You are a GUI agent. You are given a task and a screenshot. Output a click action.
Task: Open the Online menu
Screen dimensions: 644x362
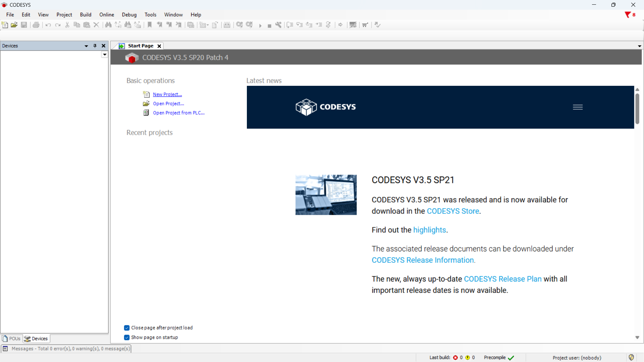click(106, 15)
